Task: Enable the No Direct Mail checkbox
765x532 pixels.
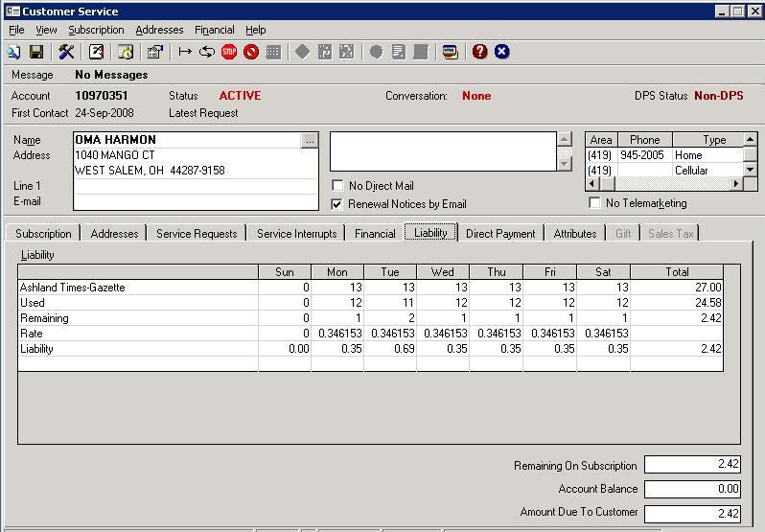Action: click(337, 186)
